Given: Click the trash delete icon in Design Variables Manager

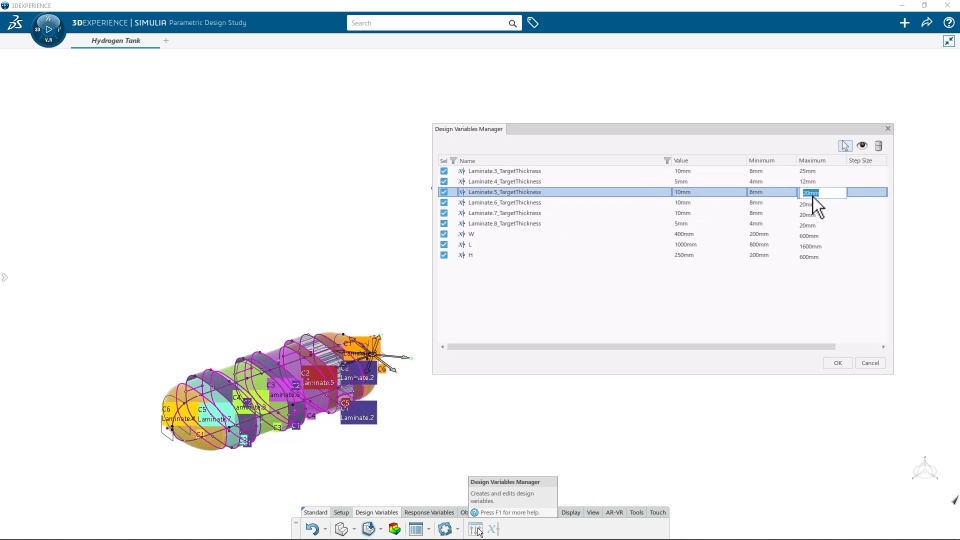Looking at the screenshot, I should (x=879, y=146).
